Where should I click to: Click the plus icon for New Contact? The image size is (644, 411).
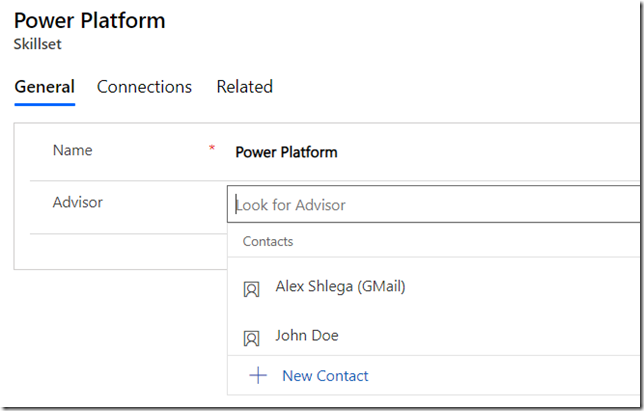pos(258,375)
